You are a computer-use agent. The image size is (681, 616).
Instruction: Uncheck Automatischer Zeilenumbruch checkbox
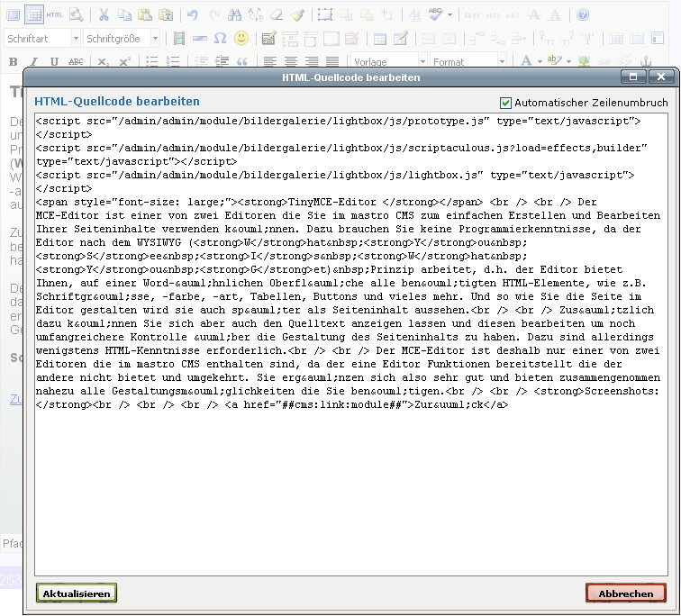505,104
